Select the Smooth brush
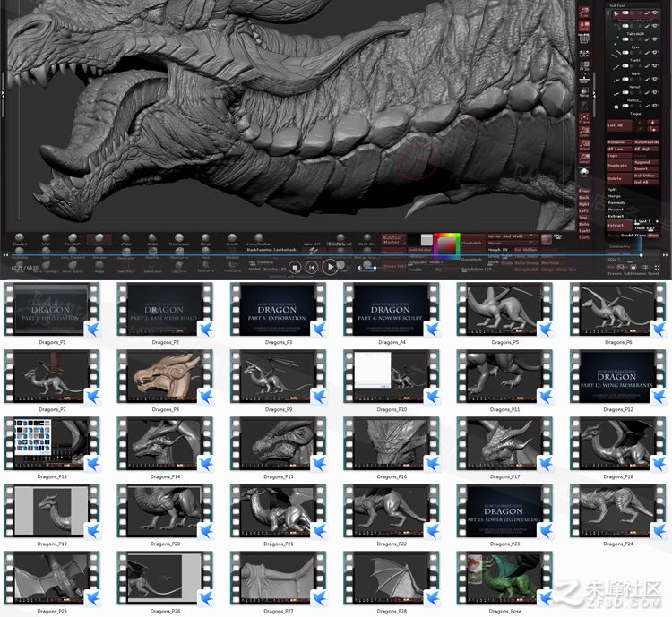Screen dimensions: 672x617 pos(232,238)
